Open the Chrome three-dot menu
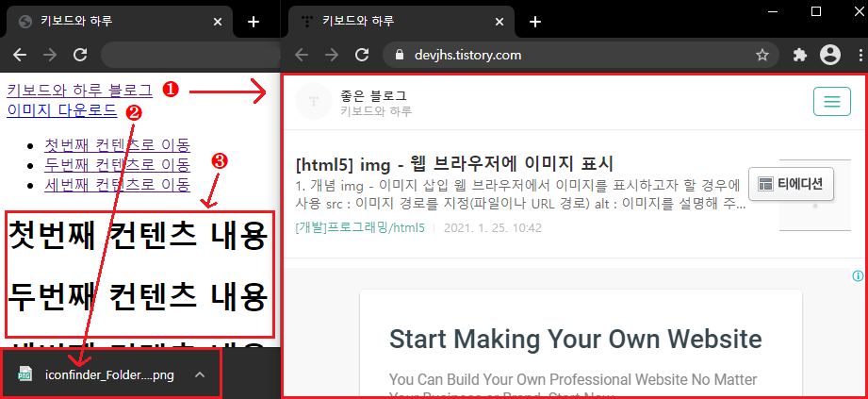868x399 pixels. pyautogui.click(x=861, y=55)
